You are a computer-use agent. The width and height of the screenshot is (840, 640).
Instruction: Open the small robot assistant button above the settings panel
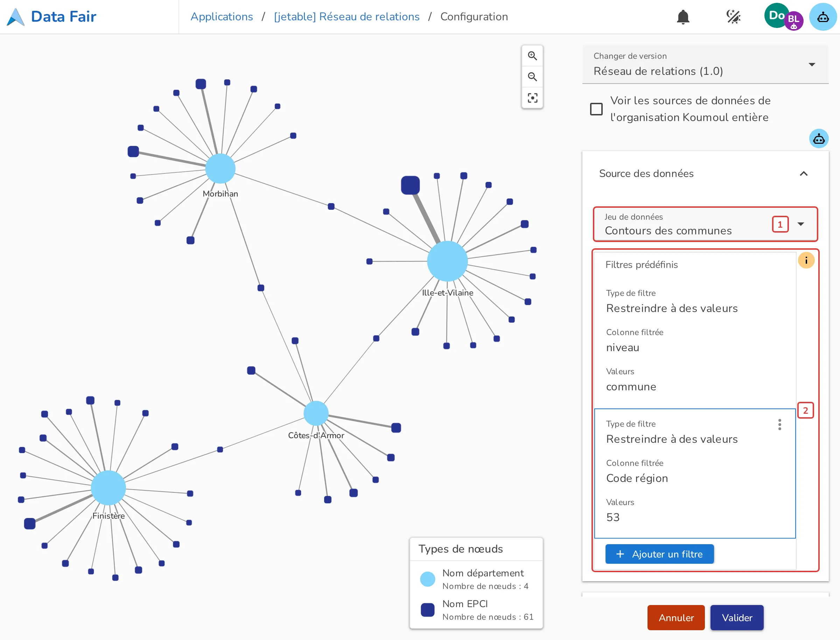819,138
